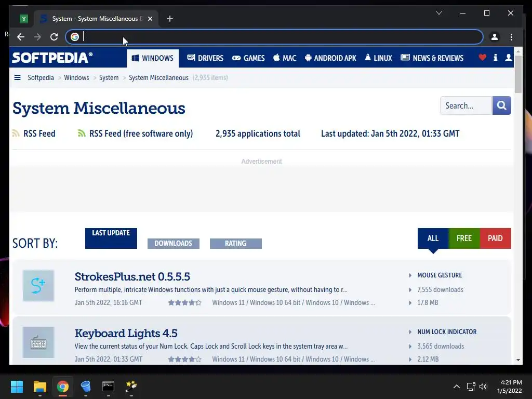Open the magic wand taskbar app
This screenshot has height=399, width=532.
[x=131, y=387]
